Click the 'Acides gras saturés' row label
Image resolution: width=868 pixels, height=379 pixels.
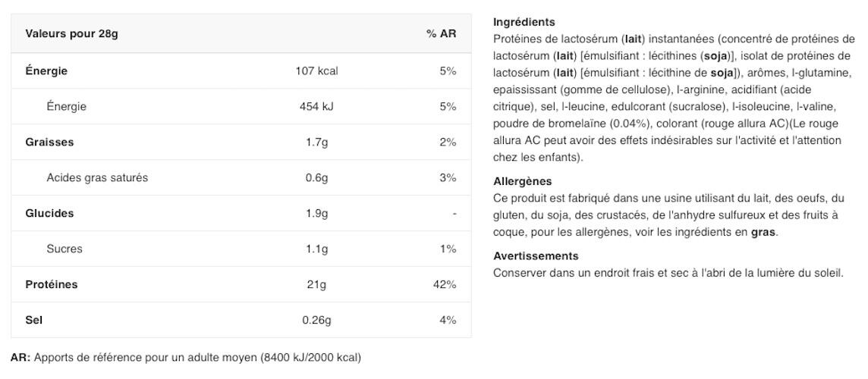97,178
